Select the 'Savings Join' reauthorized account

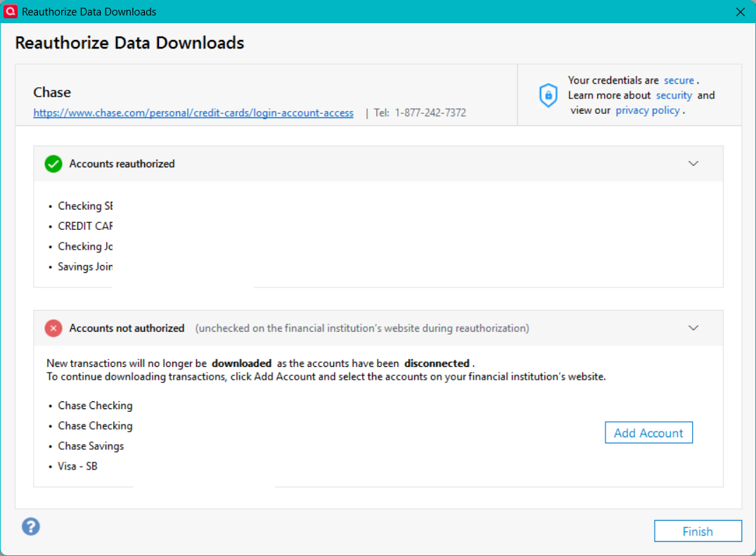[85, 266]
